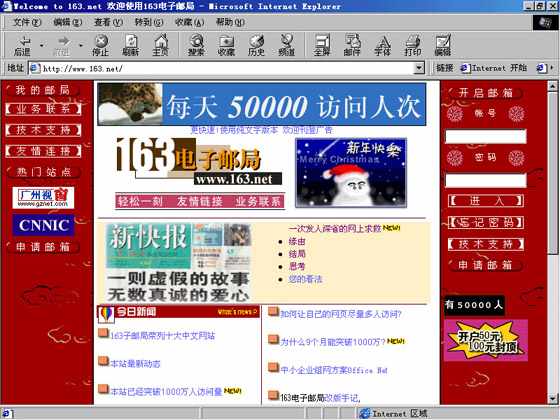The width and height of the screenshot is (560, 420).
Task: Open the 您的看法 bullet link
Action: 305,279
